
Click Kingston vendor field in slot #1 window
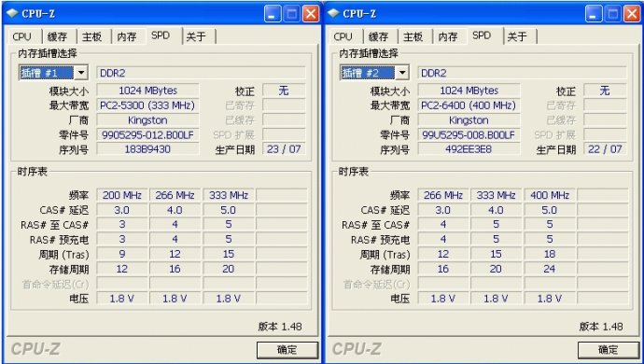147,120
